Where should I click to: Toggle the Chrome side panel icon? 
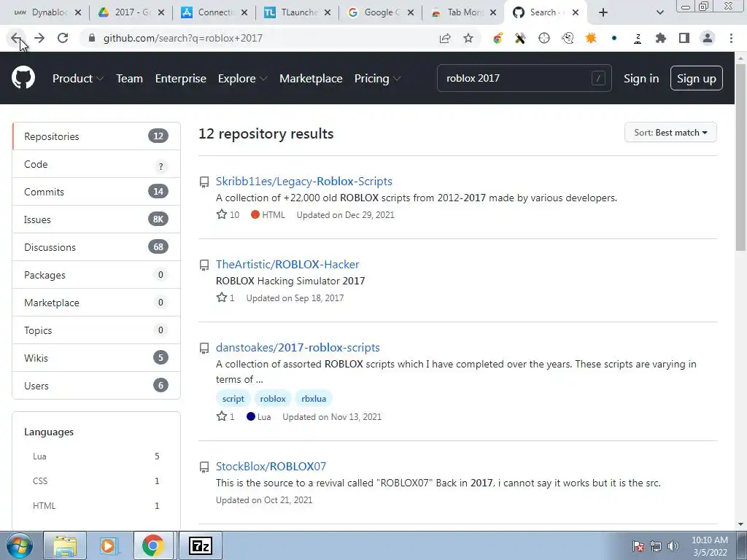pyautogui.click(x=684, y=38)
